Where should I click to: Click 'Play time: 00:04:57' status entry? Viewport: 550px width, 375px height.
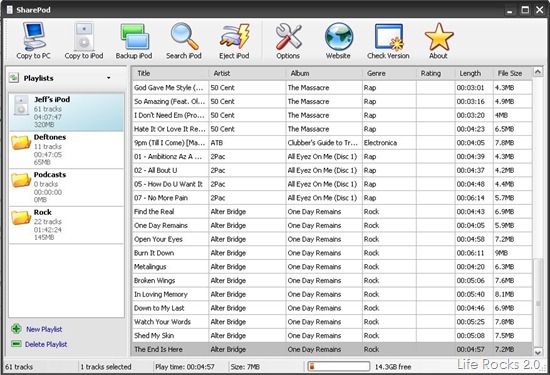point(185,367)
